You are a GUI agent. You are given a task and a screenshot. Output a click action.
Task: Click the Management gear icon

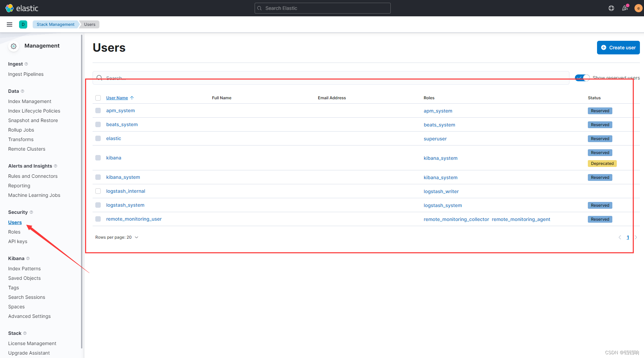coord(14,46)
